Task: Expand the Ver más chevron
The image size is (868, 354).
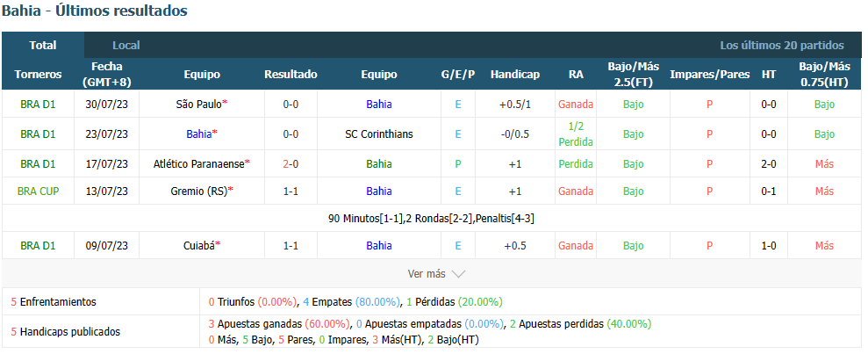Action: click(458, 274)
